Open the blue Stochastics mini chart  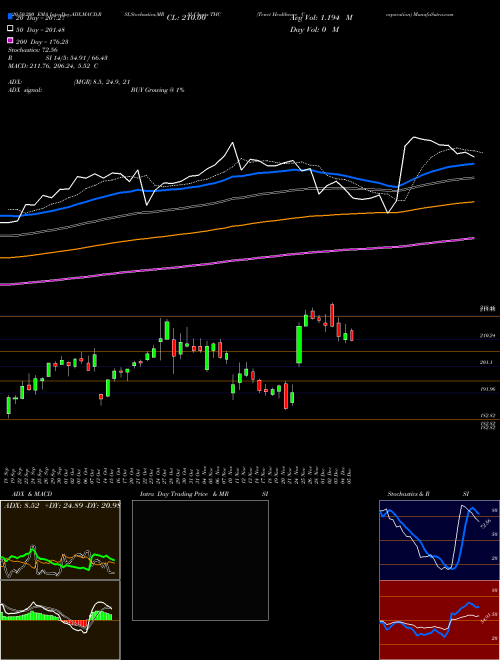point(439,540)
